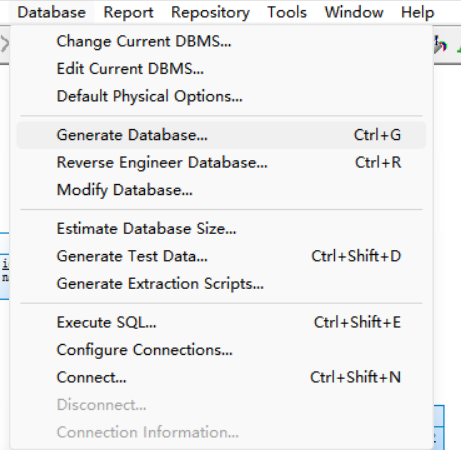Open the Window menu

[x=354, y=13]
